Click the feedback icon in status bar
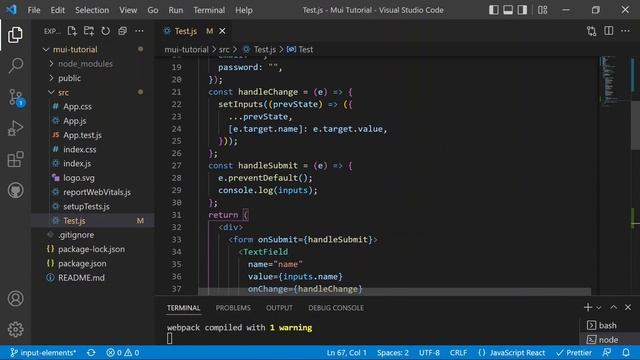This screenshot has height=360, width=640. point(607,353)
